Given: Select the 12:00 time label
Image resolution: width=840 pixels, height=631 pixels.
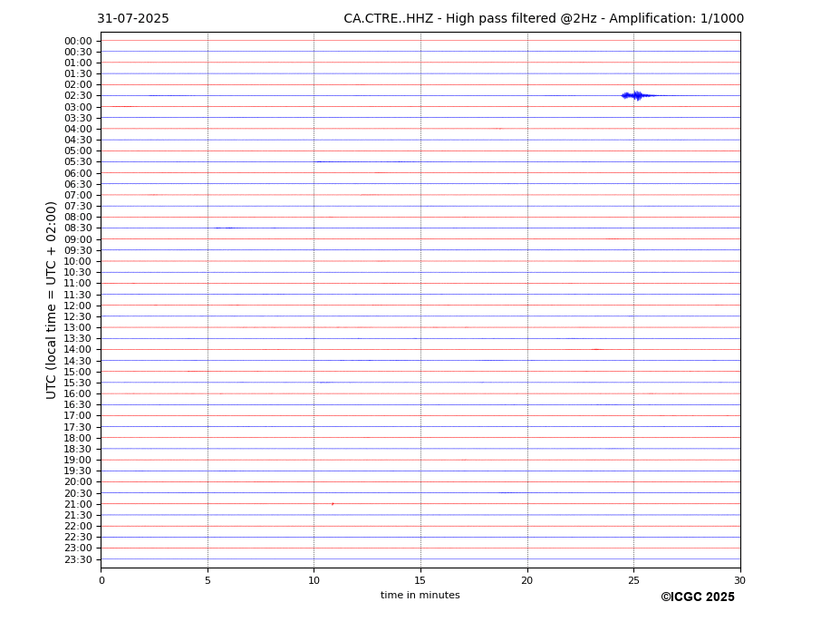Looking at the screenshot, I should point(78,306).
